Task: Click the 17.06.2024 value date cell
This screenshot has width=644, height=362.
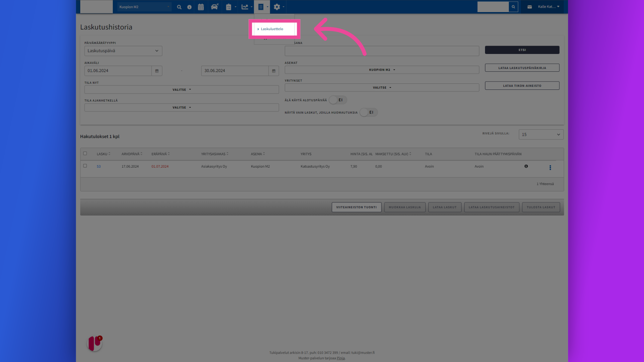Action: pyautogui.click(x=130, y=167)
